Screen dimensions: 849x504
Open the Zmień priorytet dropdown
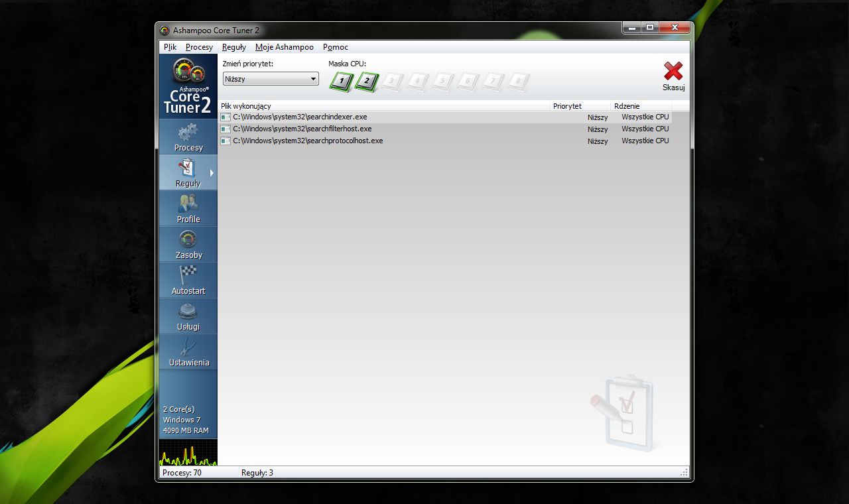tap(271, 79)
